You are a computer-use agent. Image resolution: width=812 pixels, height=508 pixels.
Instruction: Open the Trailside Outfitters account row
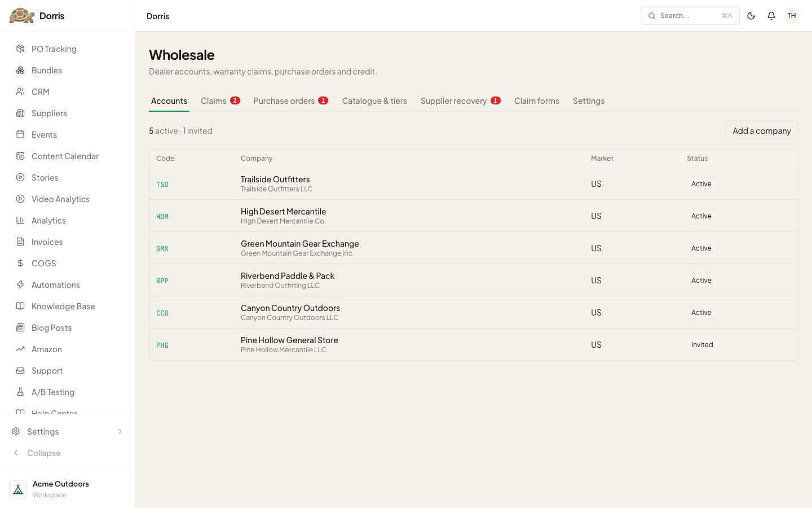click(474, 184)
